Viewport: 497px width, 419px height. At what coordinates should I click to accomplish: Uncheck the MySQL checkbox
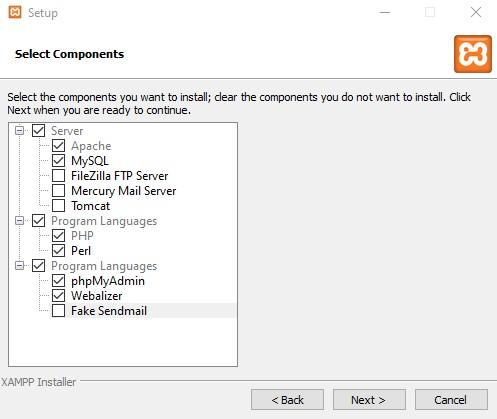coord(58,161)
